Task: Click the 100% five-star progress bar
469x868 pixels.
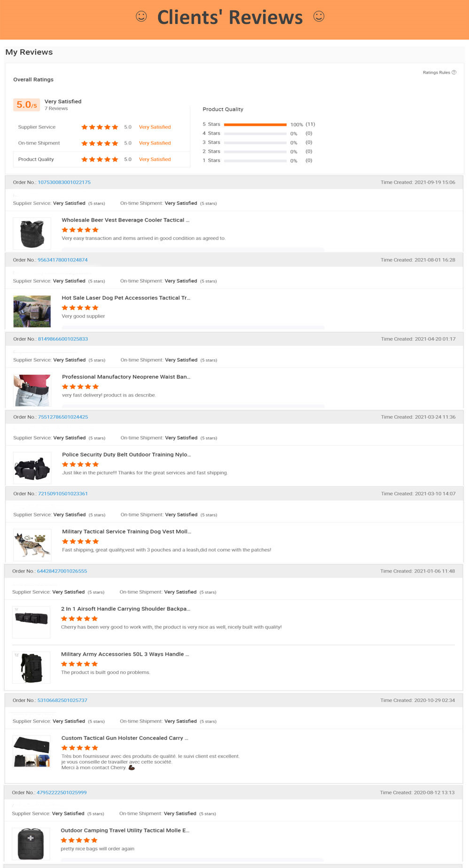Action: [x=256, y=124]
